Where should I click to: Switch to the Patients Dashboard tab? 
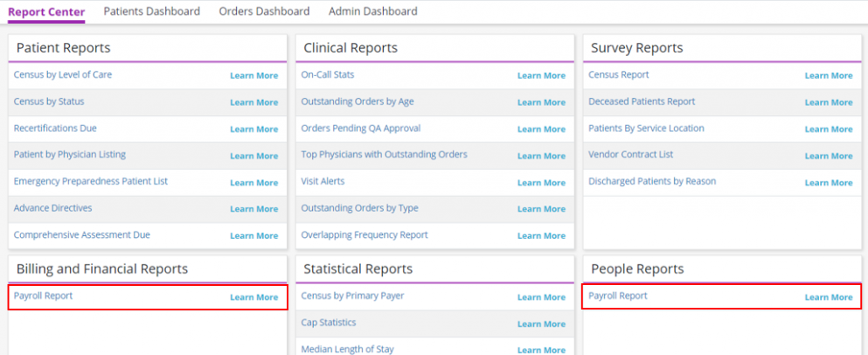[151, 11]
